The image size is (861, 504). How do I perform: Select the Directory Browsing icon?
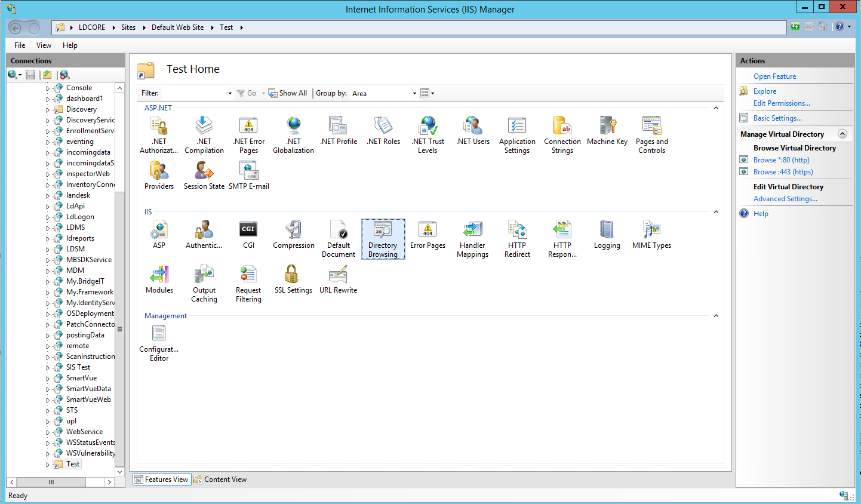pos(383,239)
